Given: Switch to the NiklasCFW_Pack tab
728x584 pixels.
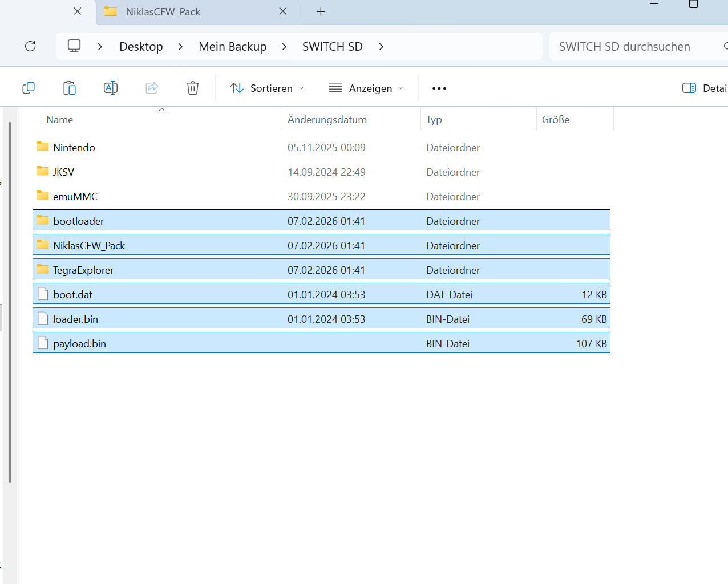Looking at the screenshot, I should pos(163,12).
